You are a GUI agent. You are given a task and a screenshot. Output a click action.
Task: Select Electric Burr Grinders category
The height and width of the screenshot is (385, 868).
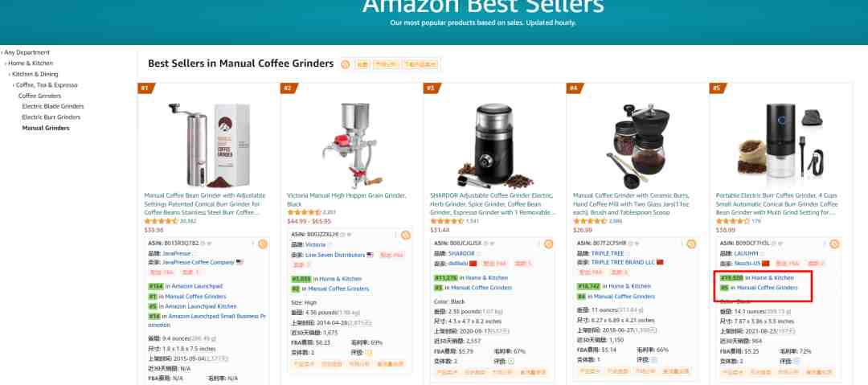tap(51, 117)
